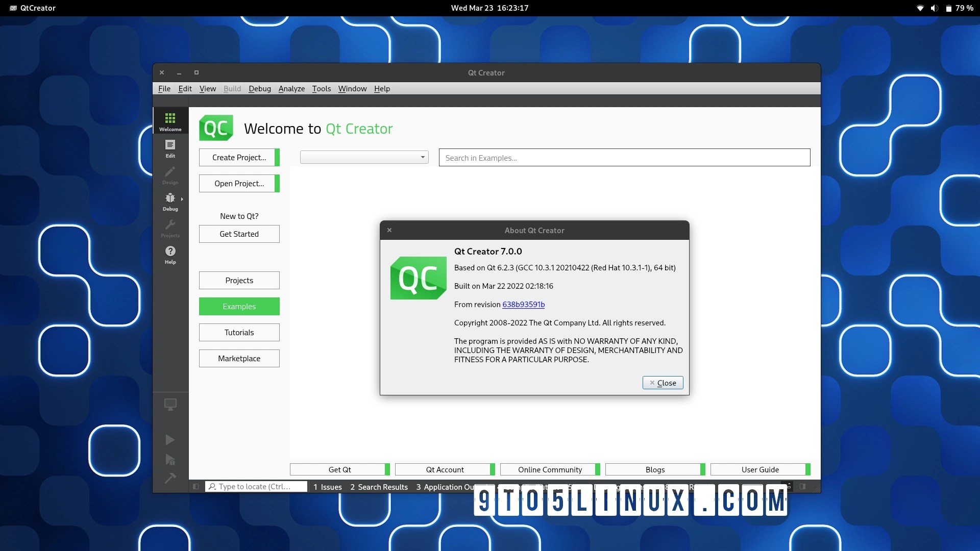Open the Help mode in the sidebar
The height and width of the screenshot is (551, 980).
pyautogui.click(x=170, y=254)
